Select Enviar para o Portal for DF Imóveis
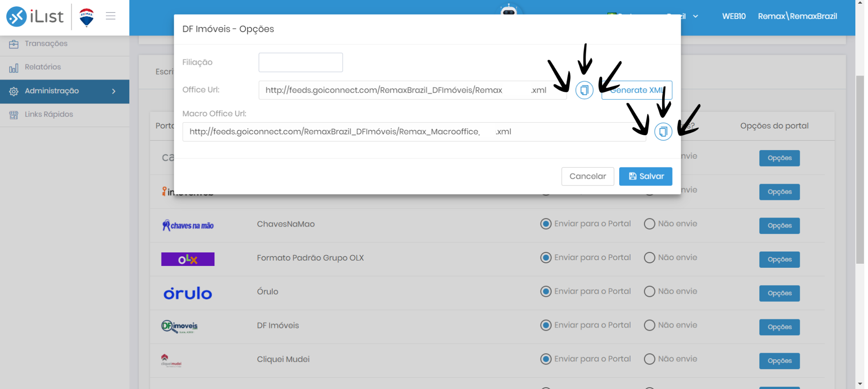 (546, 325)
